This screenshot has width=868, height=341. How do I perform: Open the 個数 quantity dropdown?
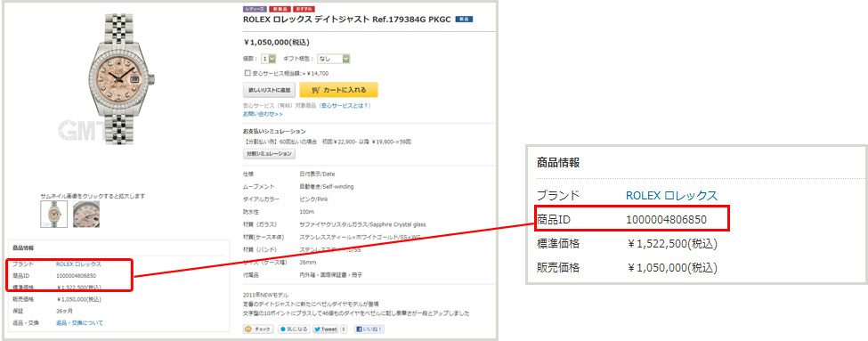point(269,59)
